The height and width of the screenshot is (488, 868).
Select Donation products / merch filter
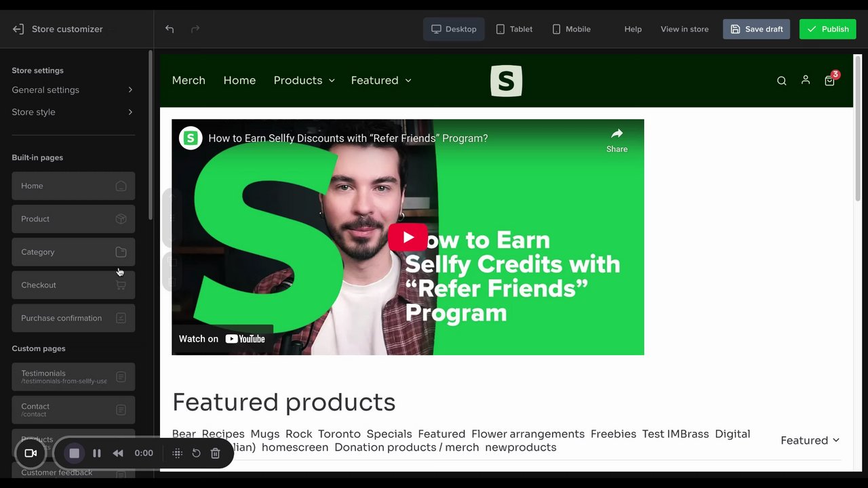click(406, 447)
